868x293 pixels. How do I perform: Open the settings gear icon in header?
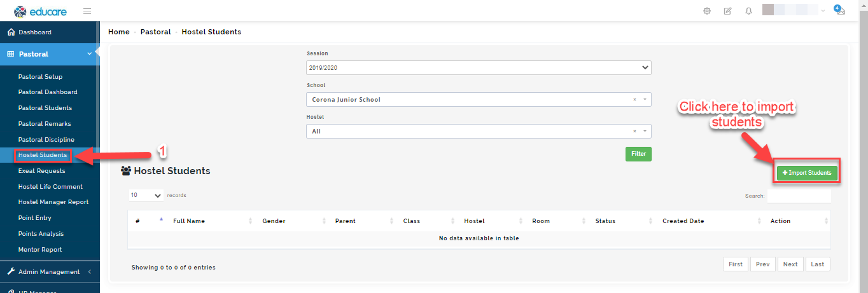click(x=707, y=11)
